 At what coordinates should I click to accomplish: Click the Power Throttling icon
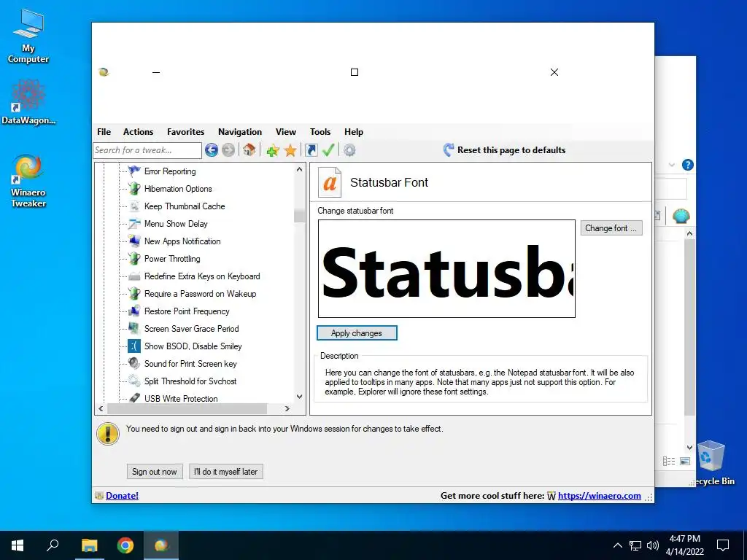click(134, 259)
